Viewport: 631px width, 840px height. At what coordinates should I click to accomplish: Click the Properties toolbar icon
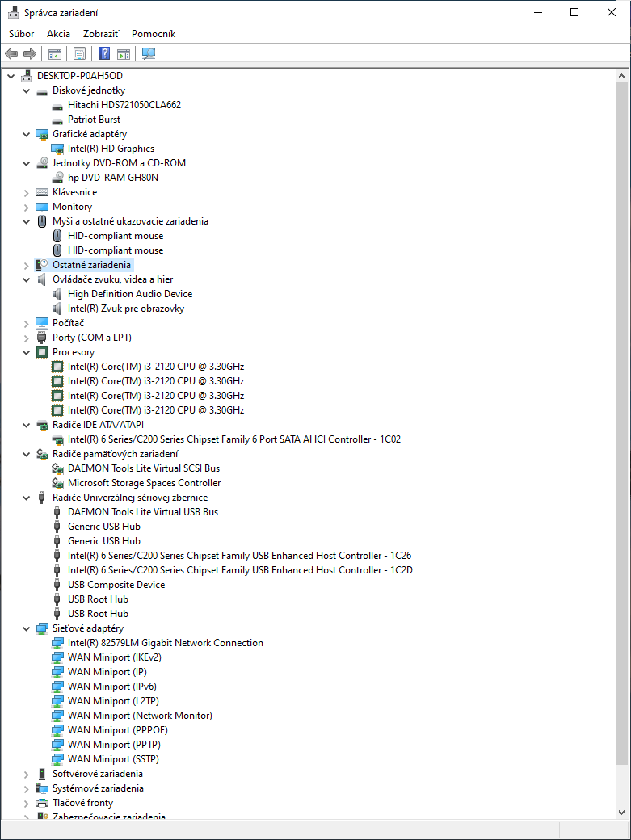pos(79,54)
